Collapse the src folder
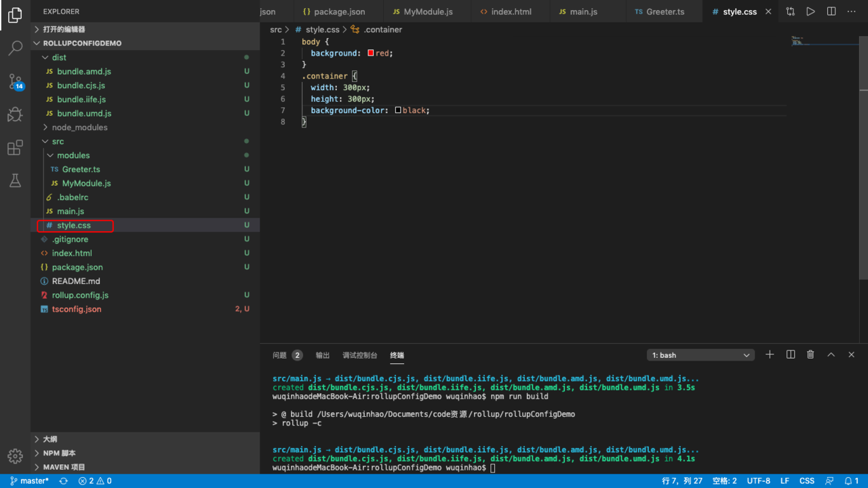Viewport: 868px width, 488px height. pos(145,142)
